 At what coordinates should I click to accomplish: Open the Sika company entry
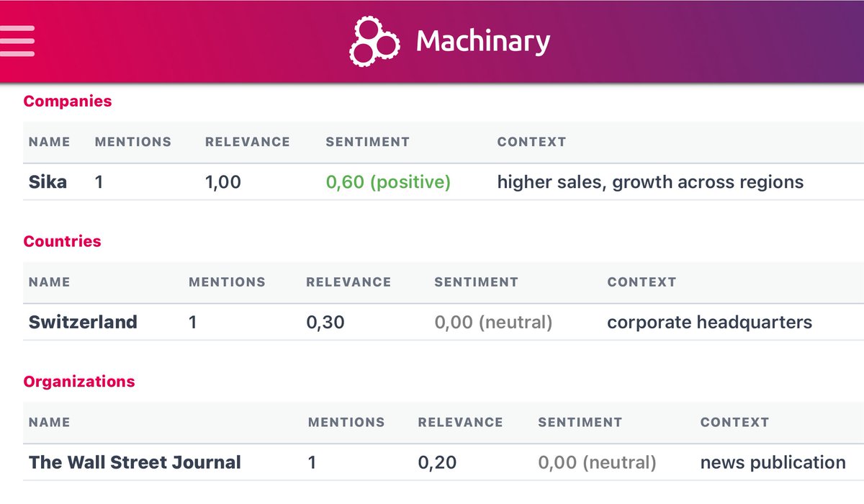coord(48,182)
